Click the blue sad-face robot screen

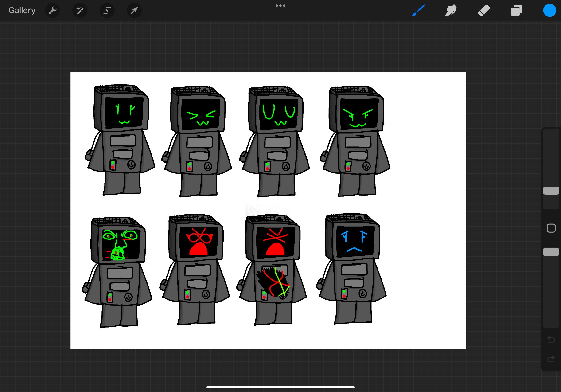pos(355,241)
